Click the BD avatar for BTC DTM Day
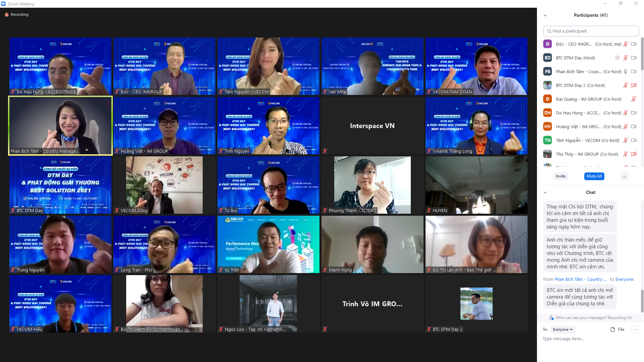Viewport: 644px width, 362px height. coord(547,58)
